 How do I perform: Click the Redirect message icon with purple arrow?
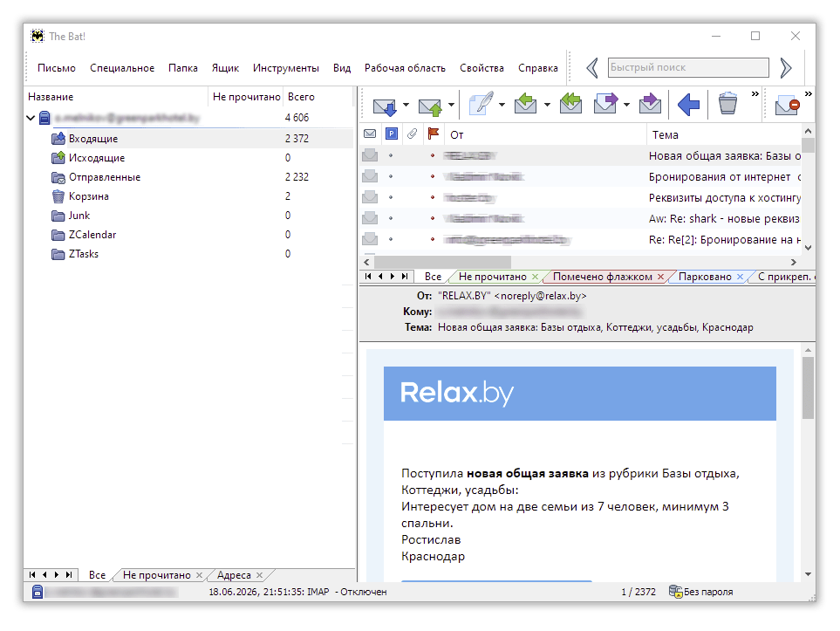coord(650,104)
